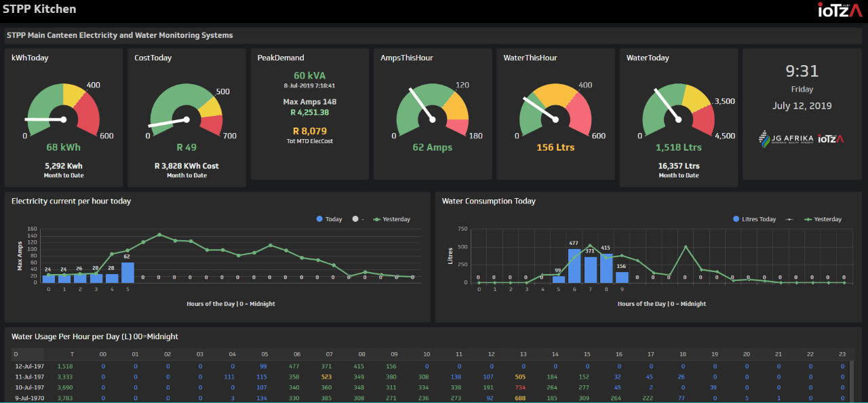Click the kWhToday gauge needle hub
Viewport: 868px width, 403px height.
63,119
